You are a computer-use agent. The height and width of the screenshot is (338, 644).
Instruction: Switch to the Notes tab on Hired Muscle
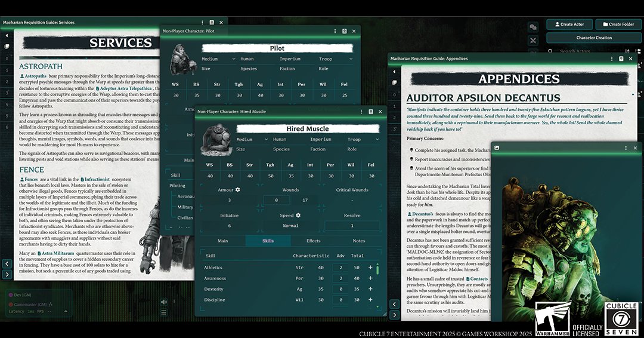coord(358,241)
